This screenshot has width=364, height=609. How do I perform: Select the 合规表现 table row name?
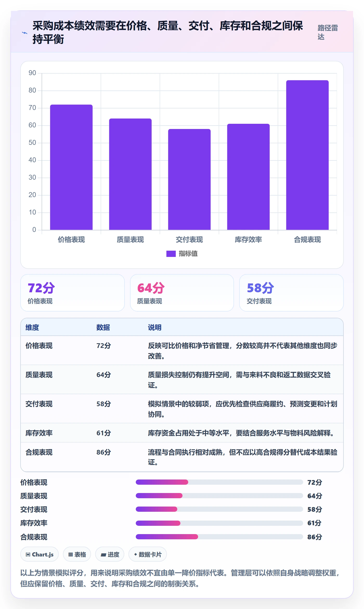point(39,452)
